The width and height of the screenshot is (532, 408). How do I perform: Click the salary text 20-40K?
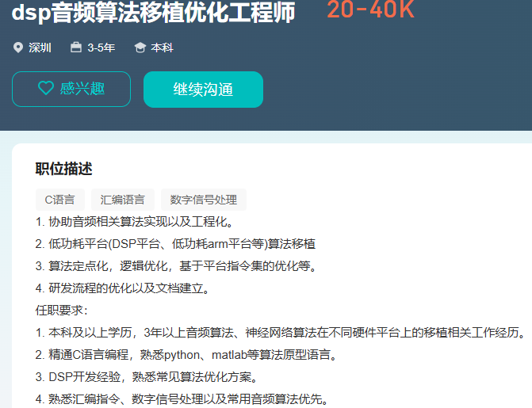point(370,10)
